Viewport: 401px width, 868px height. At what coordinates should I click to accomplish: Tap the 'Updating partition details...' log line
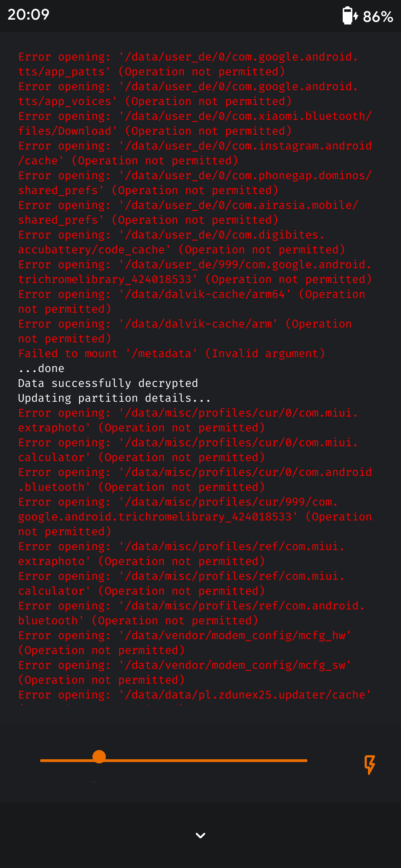114,398
